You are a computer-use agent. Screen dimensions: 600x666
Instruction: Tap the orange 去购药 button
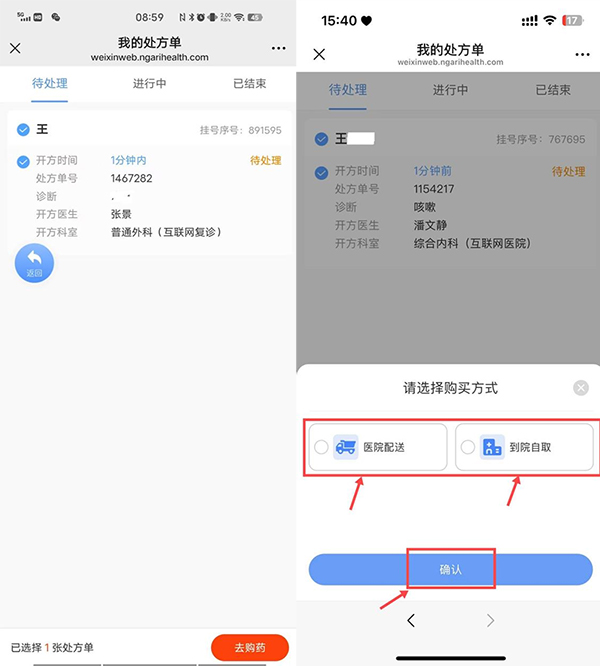click(x=250, y=647)
